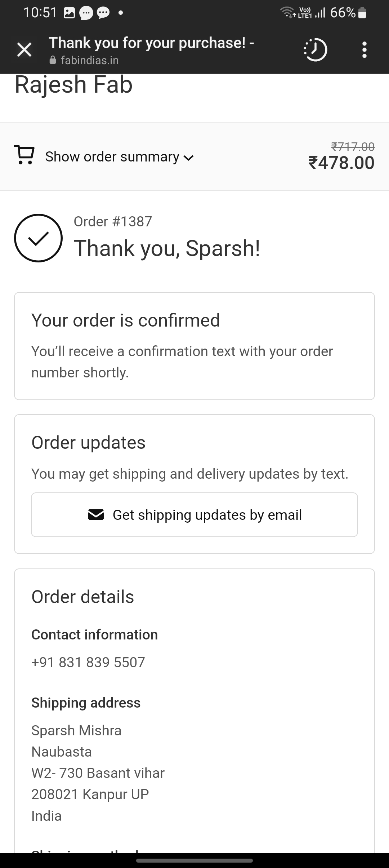Tap the shopping cart icon
389x868 pixels.
[24, 155]
